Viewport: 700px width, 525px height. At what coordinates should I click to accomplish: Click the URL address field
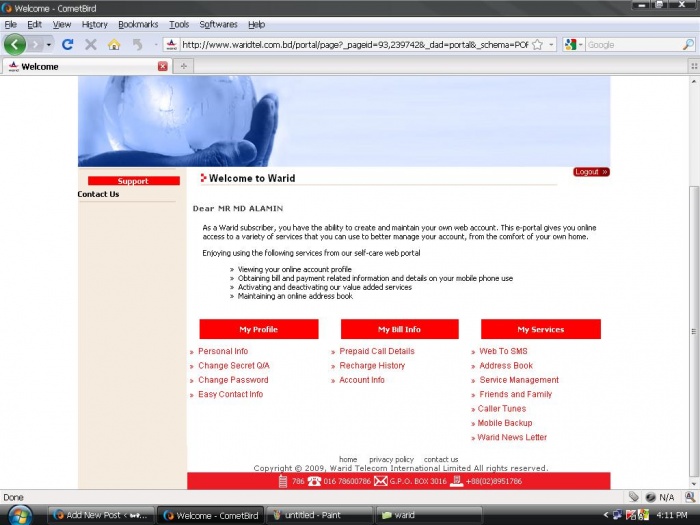355,45
